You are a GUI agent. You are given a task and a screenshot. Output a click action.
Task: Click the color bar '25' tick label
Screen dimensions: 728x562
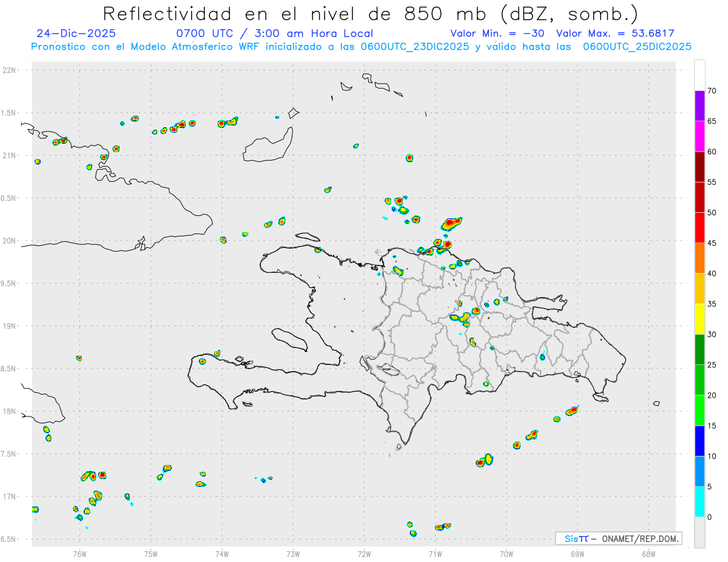click(x=712, y=365)
